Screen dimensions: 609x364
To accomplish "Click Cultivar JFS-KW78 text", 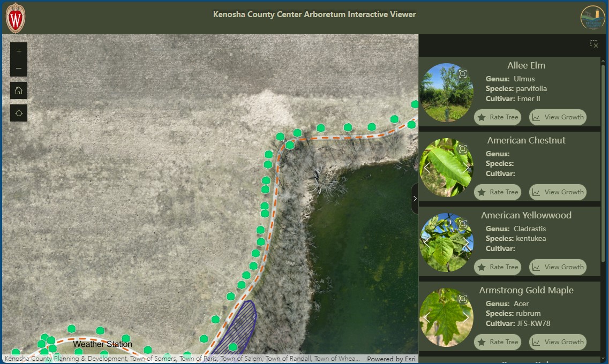I will tap(518, 323).
